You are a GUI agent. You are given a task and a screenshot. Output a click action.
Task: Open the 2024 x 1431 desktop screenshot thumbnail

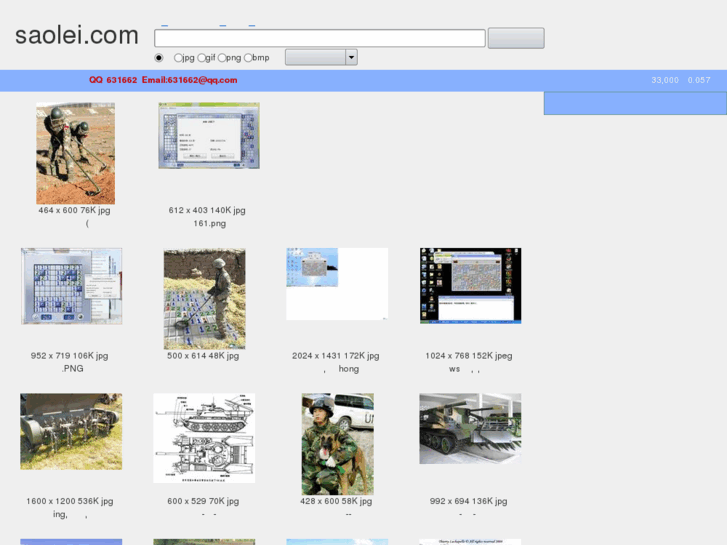(337, 284)
